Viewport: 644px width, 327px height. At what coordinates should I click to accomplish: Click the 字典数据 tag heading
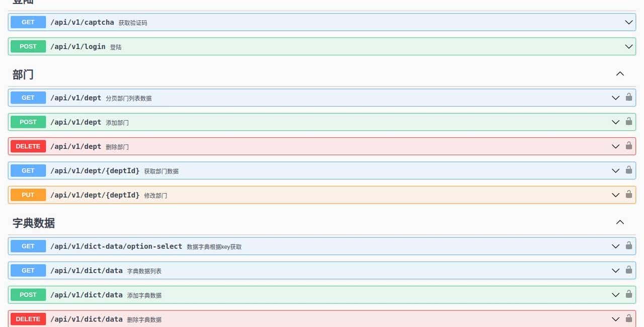(34, 223)
